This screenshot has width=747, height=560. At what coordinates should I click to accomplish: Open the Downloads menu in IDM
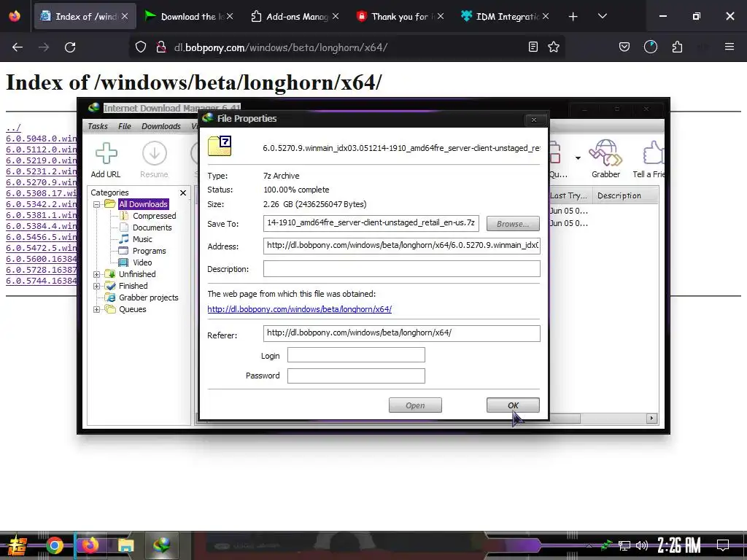coord(161,126)
